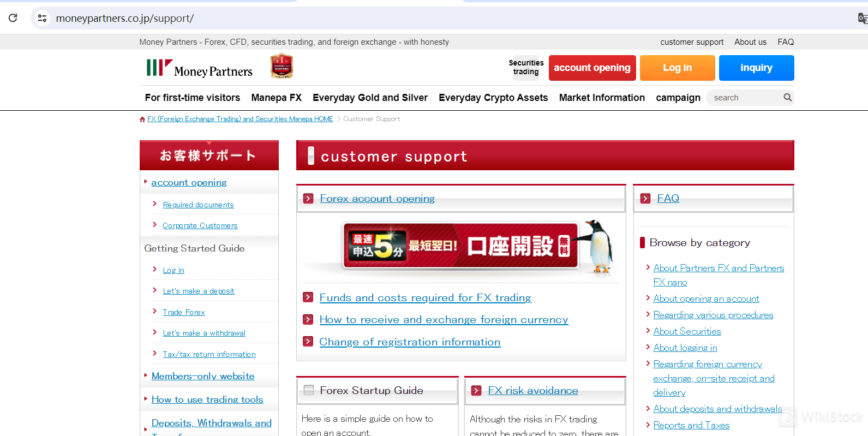Click the search magnifier icon

point(787,98)
